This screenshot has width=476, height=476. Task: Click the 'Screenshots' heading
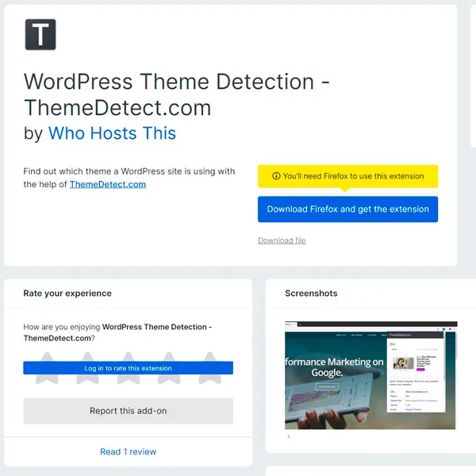[311, 294]
